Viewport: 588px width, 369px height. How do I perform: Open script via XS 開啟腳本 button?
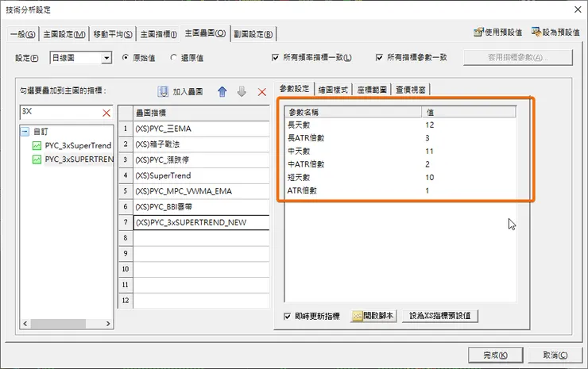[373, 316]
